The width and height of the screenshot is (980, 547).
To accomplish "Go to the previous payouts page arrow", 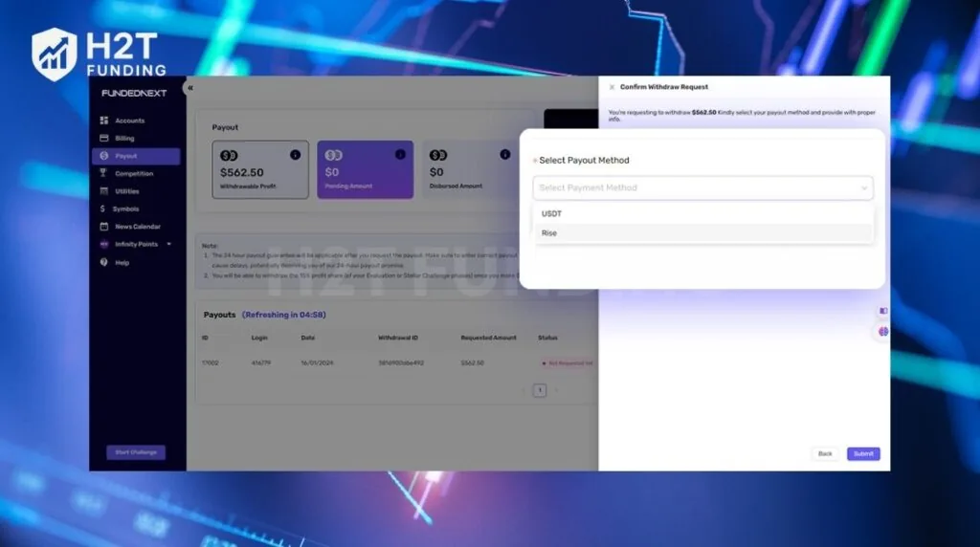I will click(523, 390).
